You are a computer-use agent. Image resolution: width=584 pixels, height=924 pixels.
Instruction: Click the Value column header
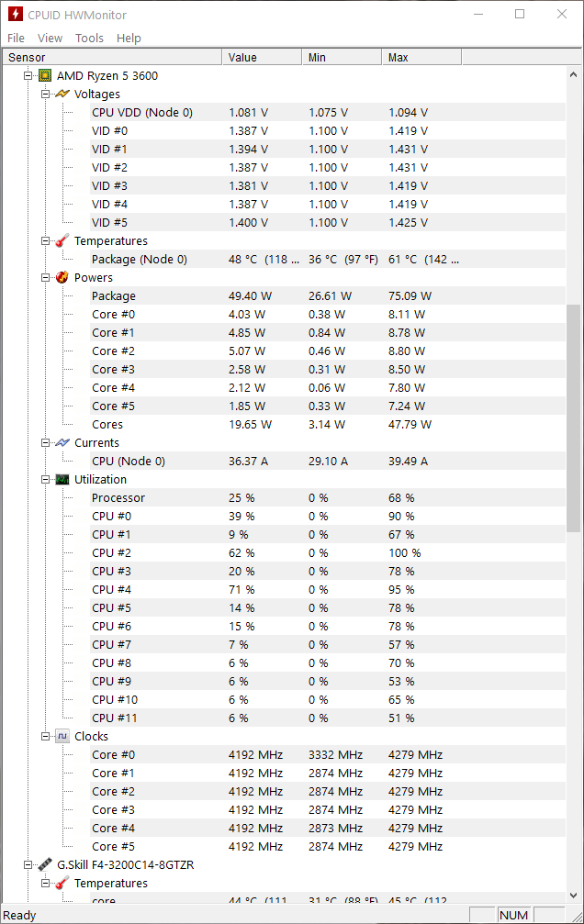pos(262,57)
